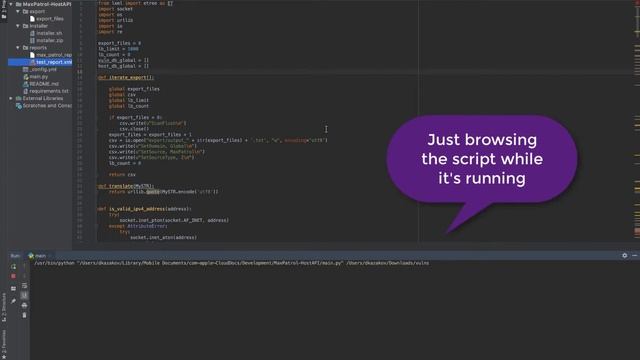
Task: Click the 'global lb_limit' line
Action: pos(129,100)
